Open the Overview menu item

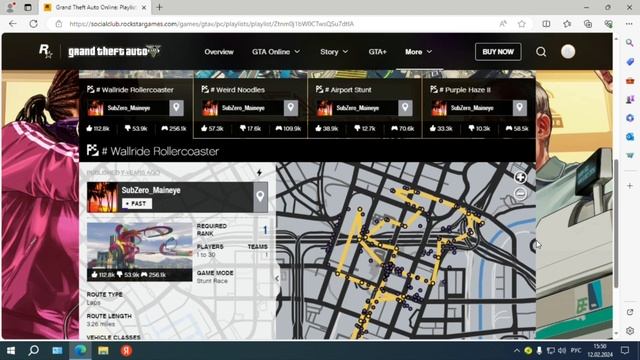point(219,52)
